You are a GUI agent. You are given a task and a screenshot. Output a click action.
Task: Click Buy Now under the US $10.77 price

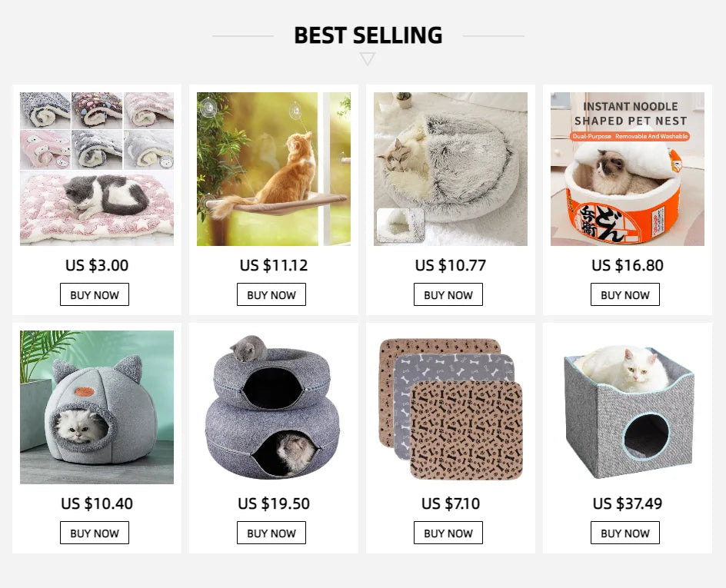click(x=448, y=295)
